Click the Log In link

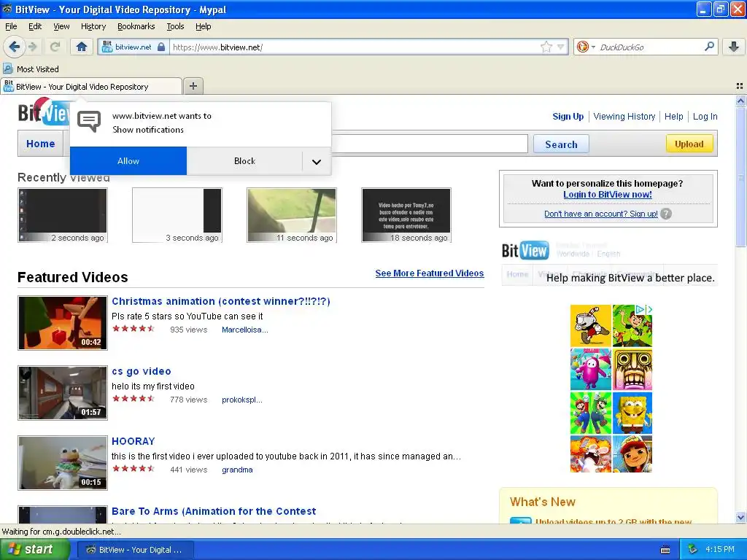point(705,116)
